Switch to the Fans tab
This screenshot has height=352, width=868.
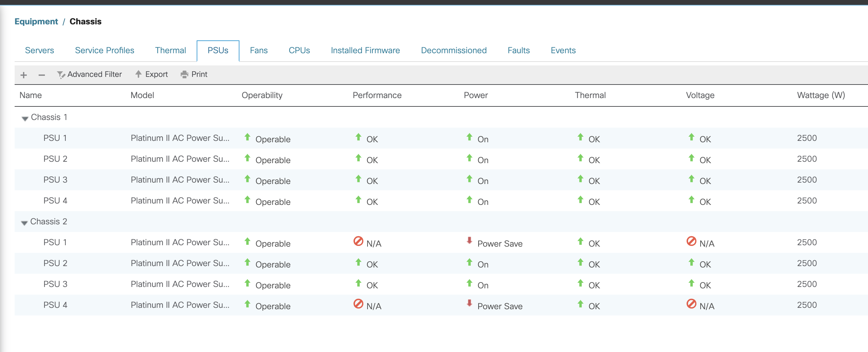[258, 50]
